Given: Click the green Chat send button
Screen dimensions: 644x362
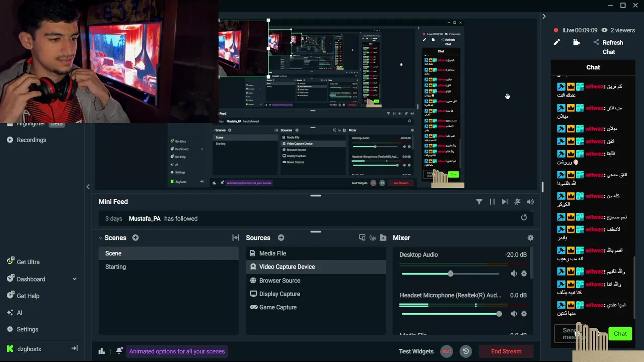Looking at the screenshot, I should pos(620,334).
